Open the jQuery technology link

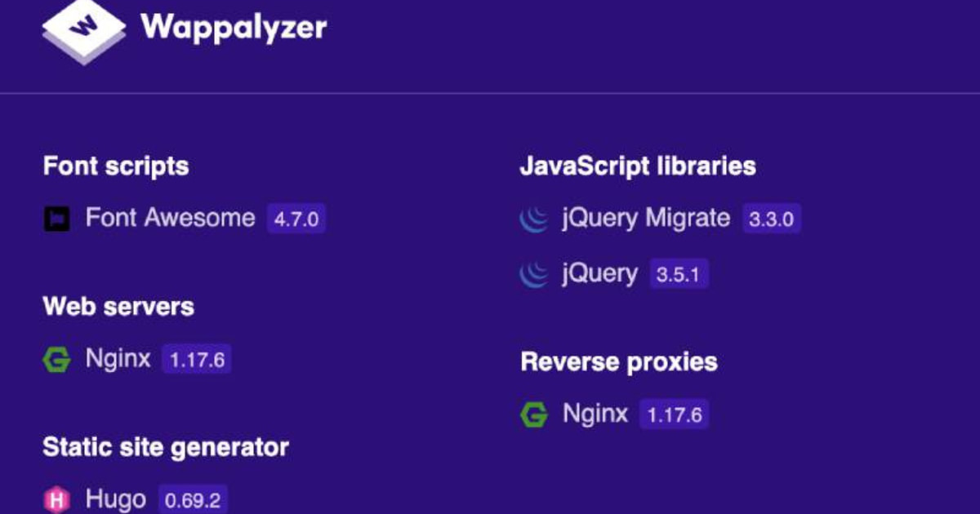point(599,274)
